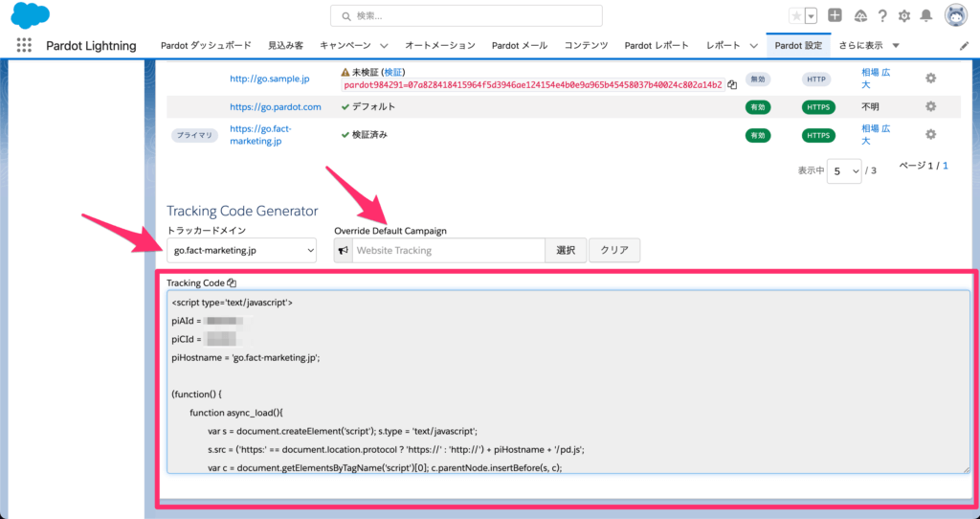
Task: Open the Setup gear in header
Action: click(903, 16)
